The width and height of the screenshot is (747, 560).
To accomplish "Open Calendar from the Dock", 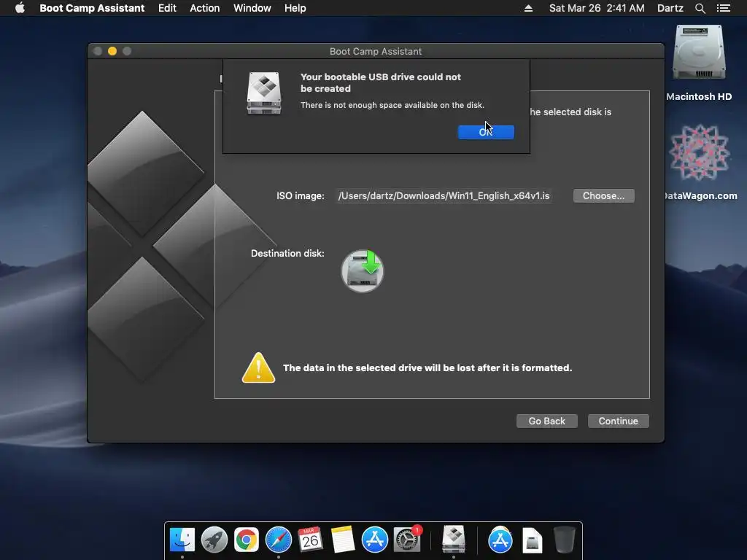I will point(310,540).
